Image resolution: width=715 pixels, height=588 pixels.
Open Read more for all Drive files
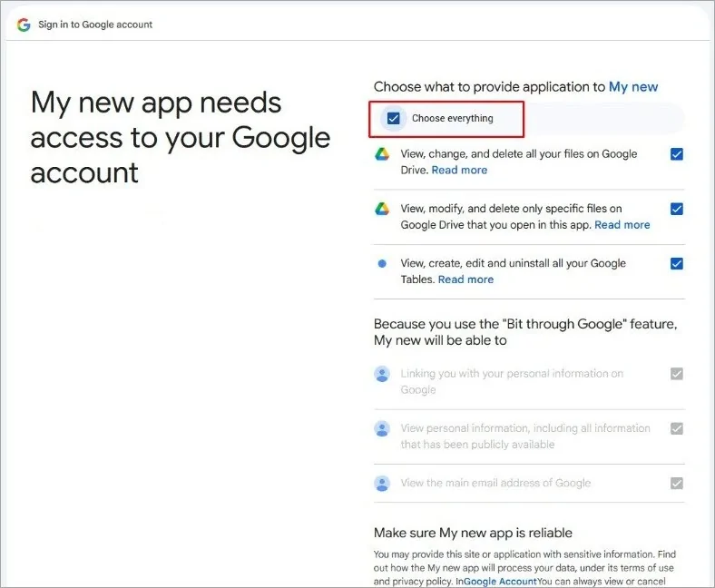[459, 171]
